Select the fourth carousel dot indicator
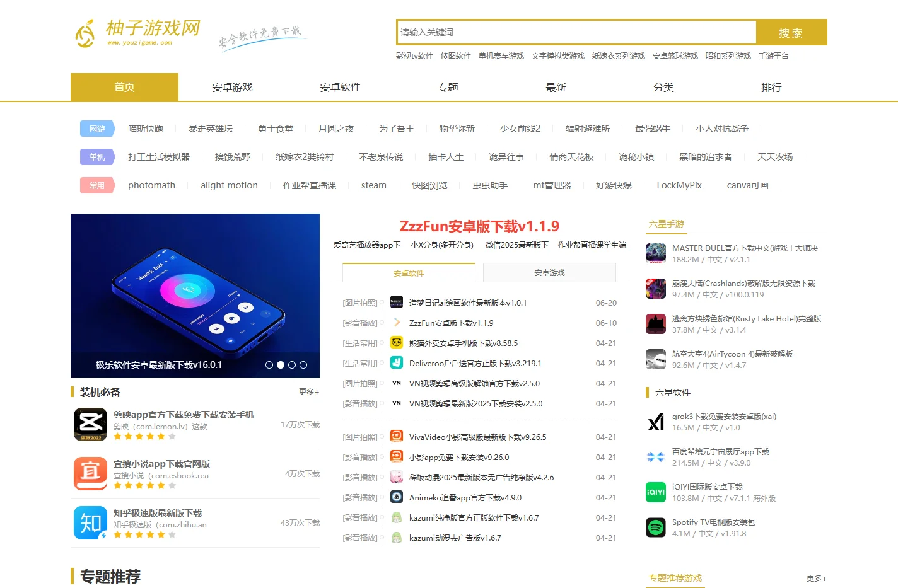 click(303, 365)
